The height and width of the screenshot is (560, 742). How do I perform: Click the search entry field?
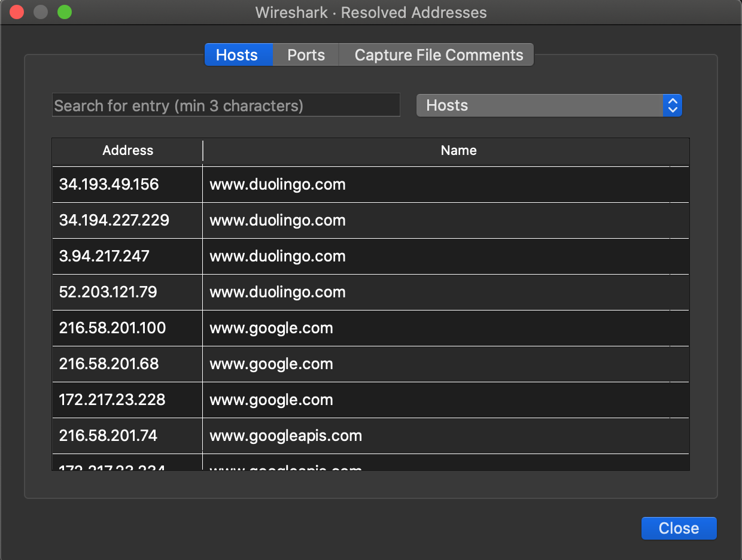(x=226, y=105)
